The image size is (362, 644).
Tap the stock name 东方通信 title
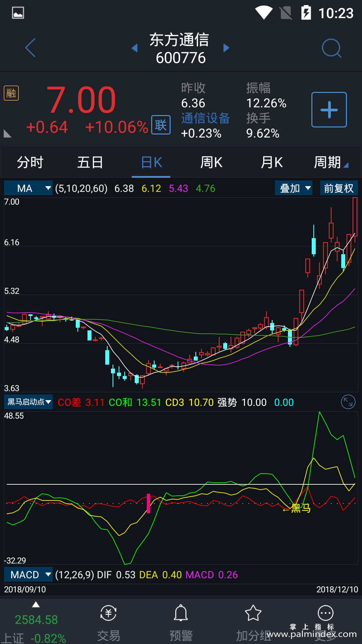179,40
